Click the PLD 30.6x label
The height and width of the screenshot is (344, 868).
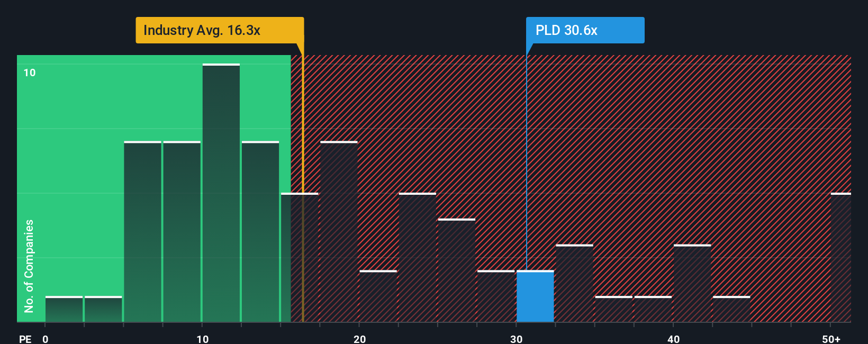[x=585, y=30]
